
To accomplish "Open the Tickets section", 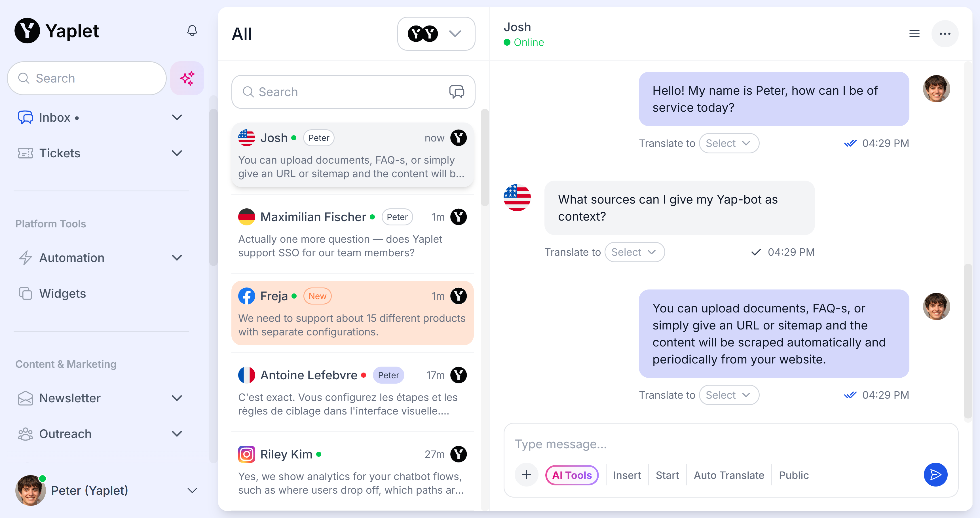I will tap(60, 153).
